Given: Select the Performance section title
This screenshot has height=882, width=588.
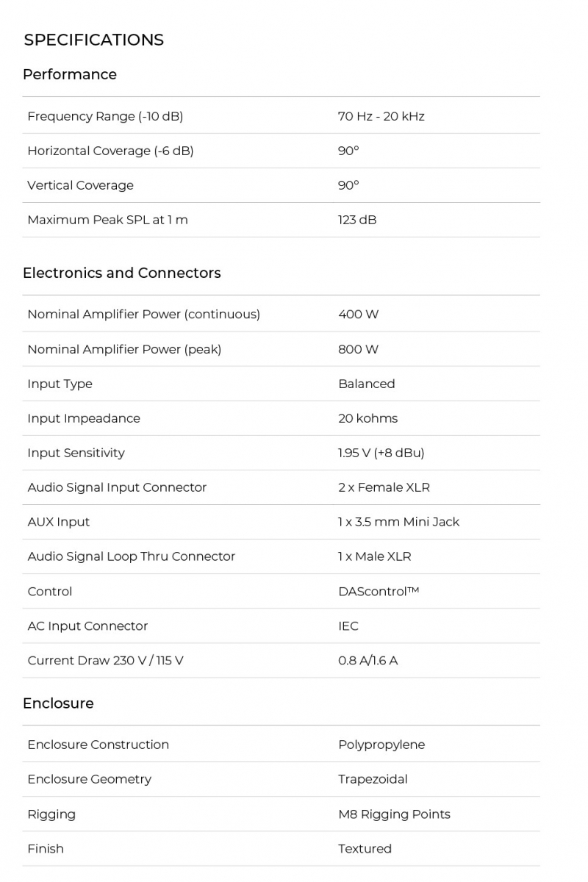Looking at the screenshot, I should click(69, 74).
